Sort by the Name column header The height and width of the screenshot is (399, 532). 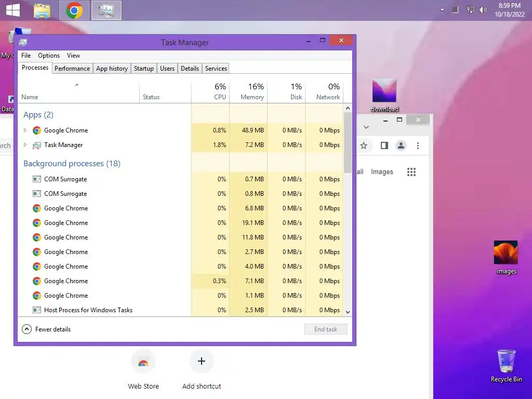pyautogui.click(x=78, y=92)
